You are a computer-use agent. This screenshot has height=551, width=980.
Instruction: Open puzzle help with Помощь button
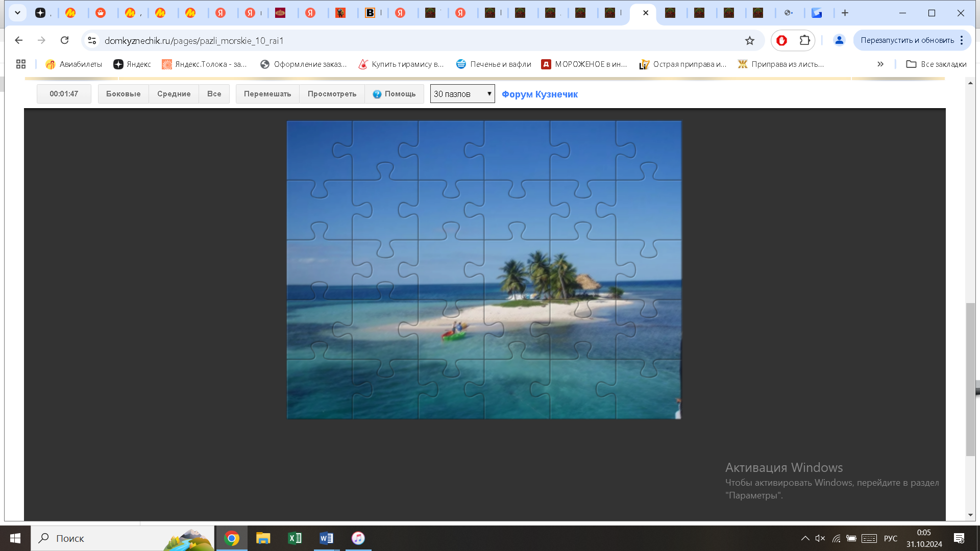coord(394,94)
